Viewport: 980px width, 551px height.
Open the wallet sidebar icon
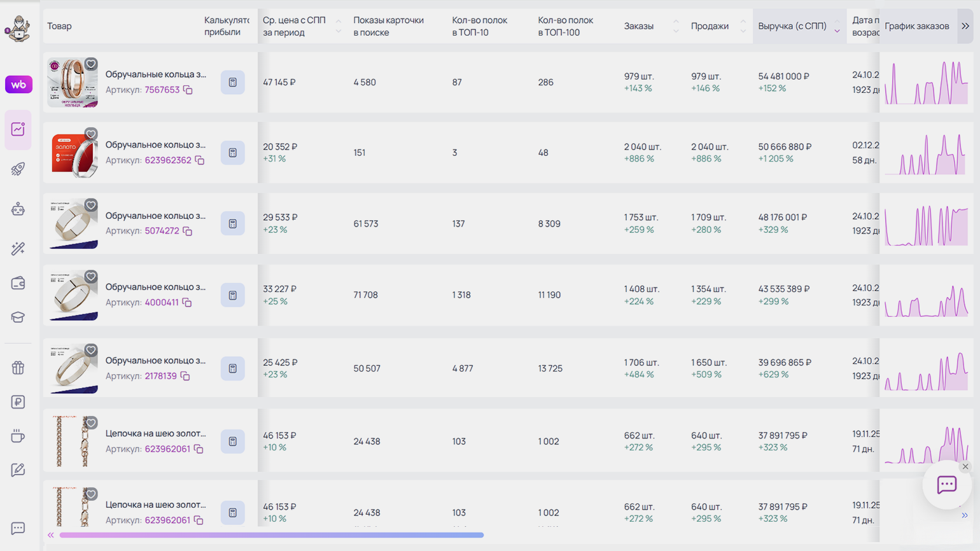tap(18, 283)
